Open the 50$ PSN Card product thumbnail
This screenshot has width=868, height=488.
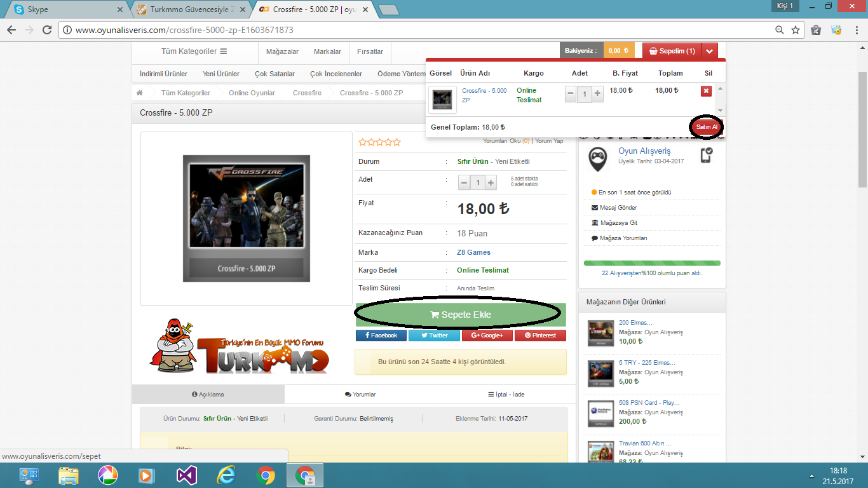point(600,413)
